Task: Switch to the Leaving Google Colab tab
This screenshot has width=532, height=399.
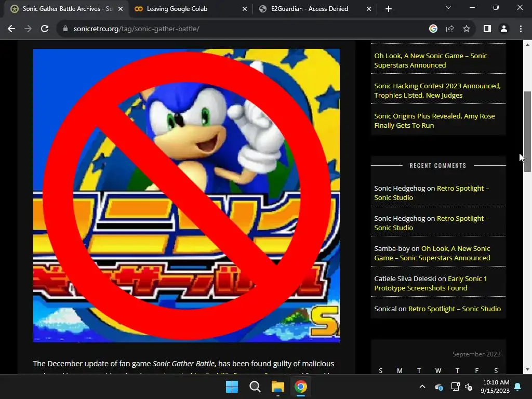Action: pyautogui.click(x=190, y=9)
